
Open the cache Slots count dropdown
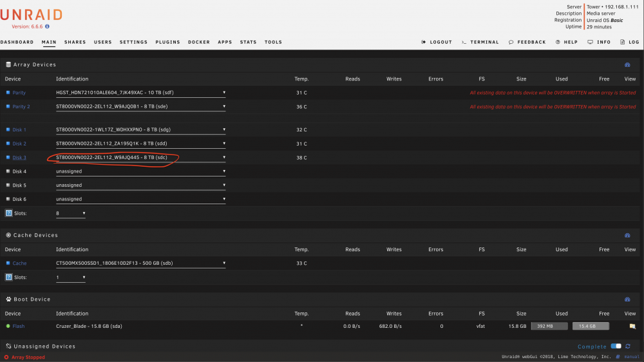pos(71,278)
